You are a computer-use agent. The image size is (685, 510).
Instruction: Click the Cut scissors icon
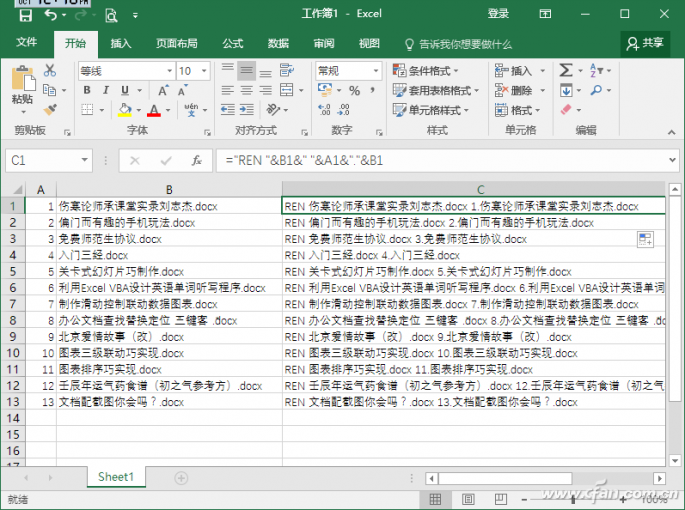tap(50, 70)
